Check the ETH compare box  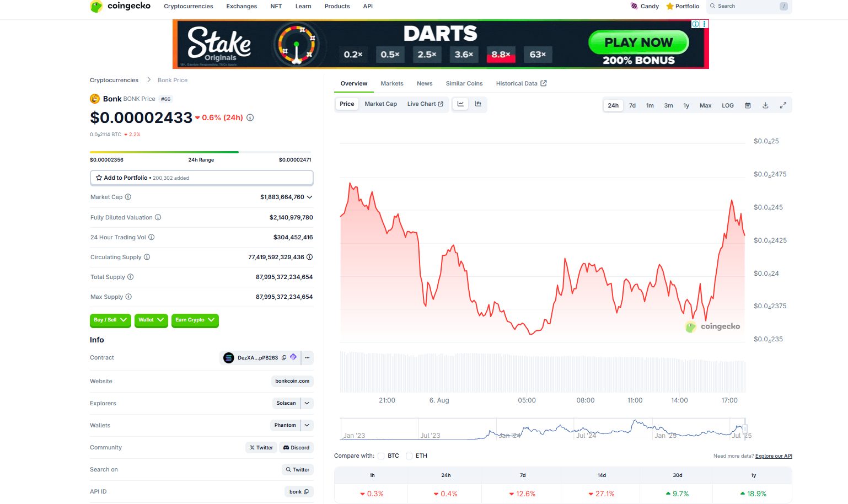(x=409, y=456)
